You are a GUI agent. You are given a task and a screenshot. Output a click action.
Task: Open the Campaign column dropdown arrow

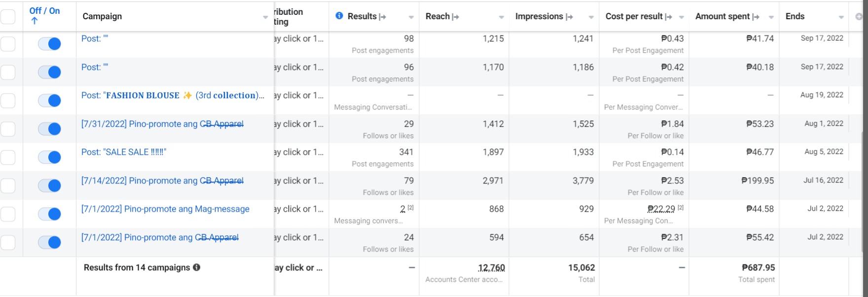click(x=265, y=17)
